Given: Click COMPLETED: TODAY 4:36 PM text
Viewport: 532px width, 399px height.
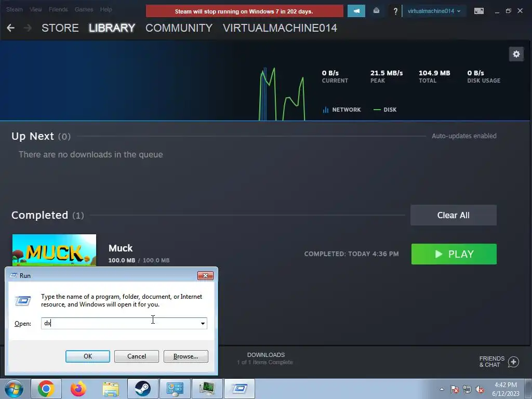Looking at the screenshot, I should 352,254.
